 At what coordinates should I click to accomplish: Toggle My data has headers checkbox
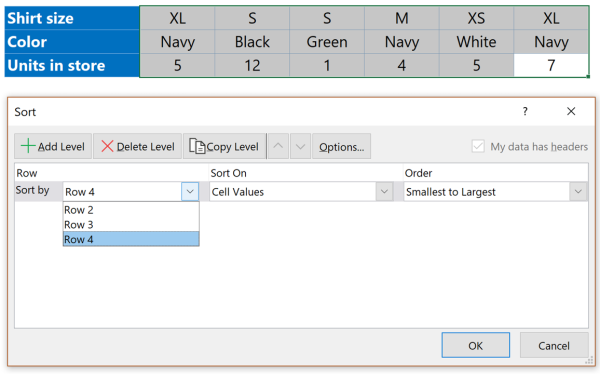[x=478, y=146]
